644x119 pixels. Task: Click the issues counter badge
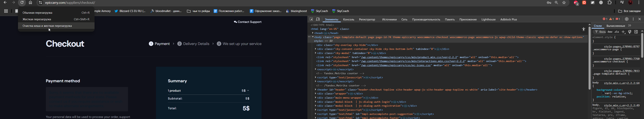(x=618, y=19)
